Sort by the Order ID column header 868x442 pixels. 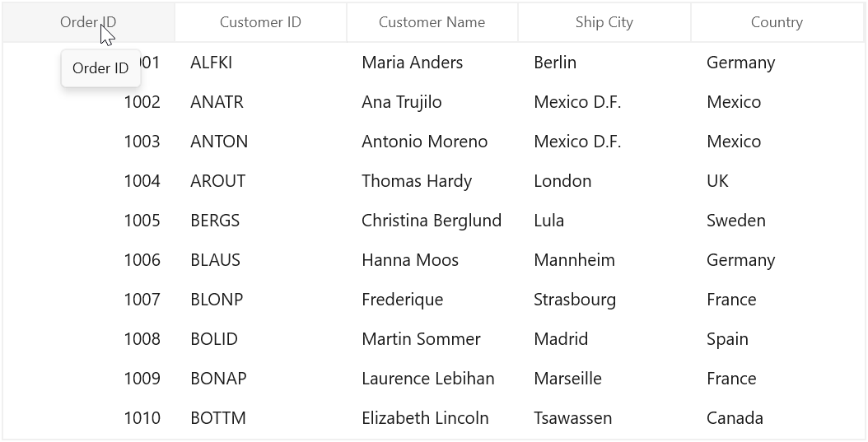click(x=89, y=22)
